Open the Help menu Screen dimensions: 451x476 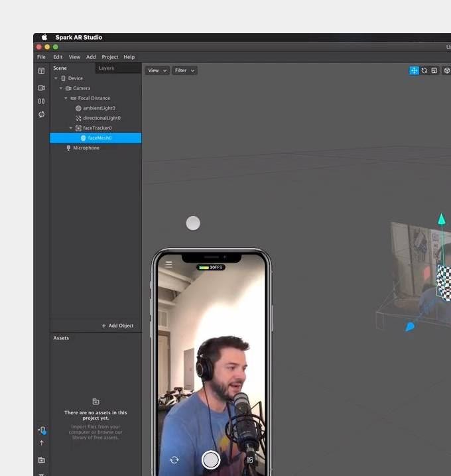point(129,57)
